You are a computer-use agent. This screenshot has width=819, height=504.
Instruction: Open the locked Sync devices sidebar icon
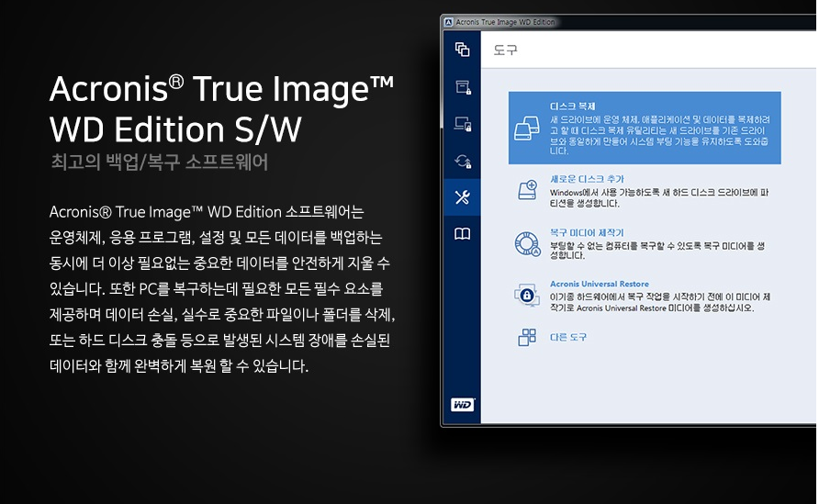coord(463,124)
